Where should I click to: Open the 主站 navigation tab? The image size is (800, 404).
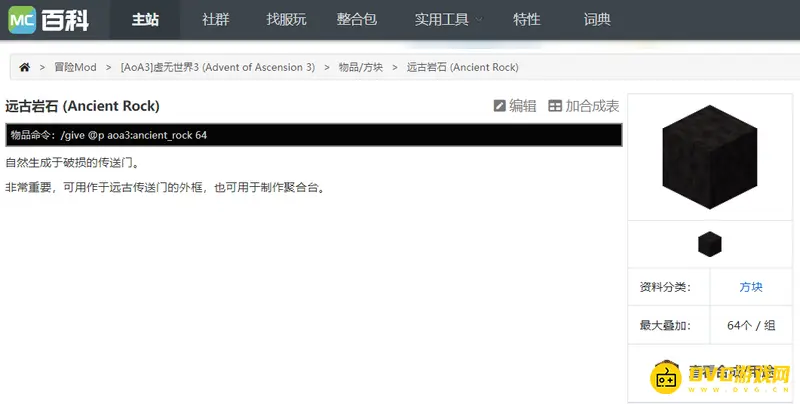[x=145, y=19]
